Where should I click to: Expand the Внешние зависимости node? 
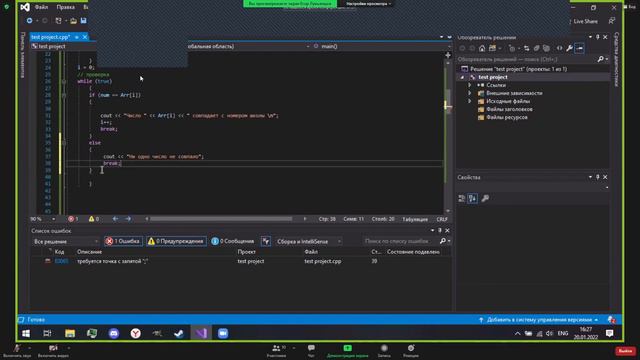coord(470,93)
